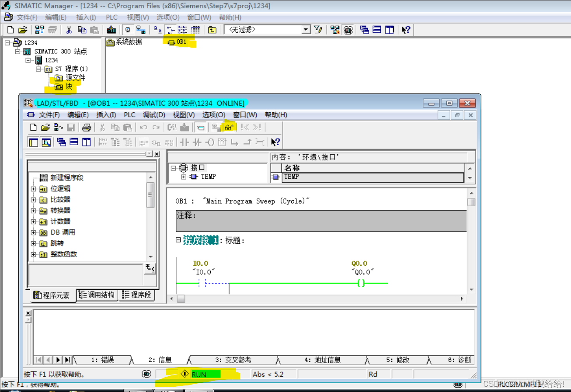Insert output coil from LAD toolbar
Viewport: 571px width, 392px height.
(210, 142)
